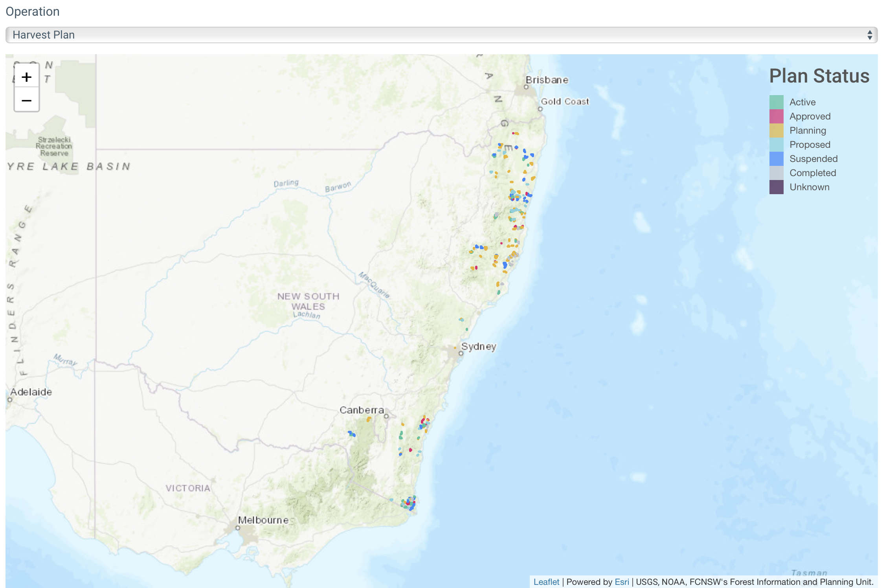Screen dimensions: 885x588
Task: Click the Active green legend swatch
Action: coord(776,102)
